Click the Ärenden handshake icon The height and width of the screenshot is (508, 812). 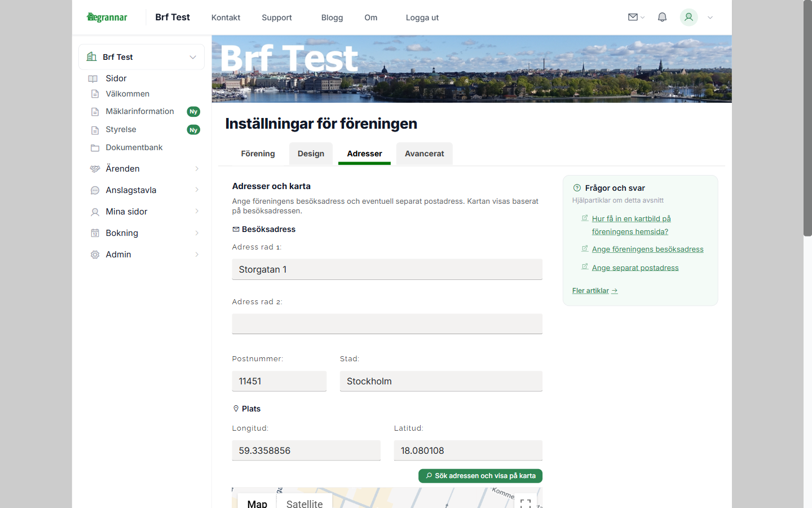point(95,168)
